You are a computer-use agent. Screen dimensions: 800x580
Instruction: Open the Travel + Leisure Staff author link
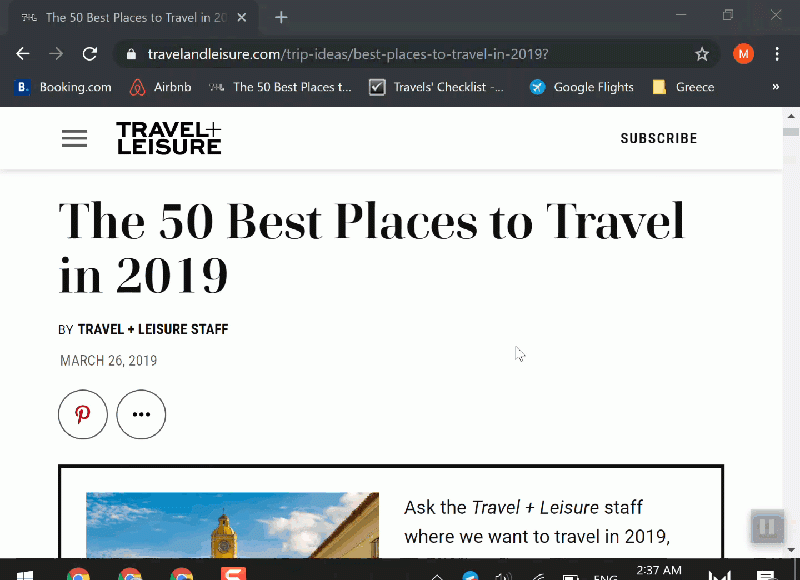pos(153,330)
